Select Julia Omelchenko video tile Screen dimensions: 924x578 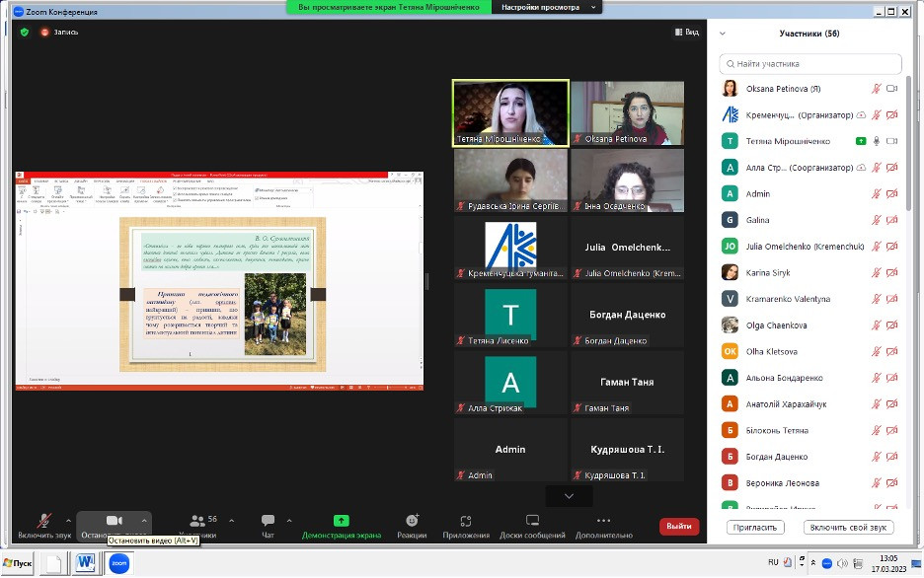pyautogui.click(x=627, y=248)
